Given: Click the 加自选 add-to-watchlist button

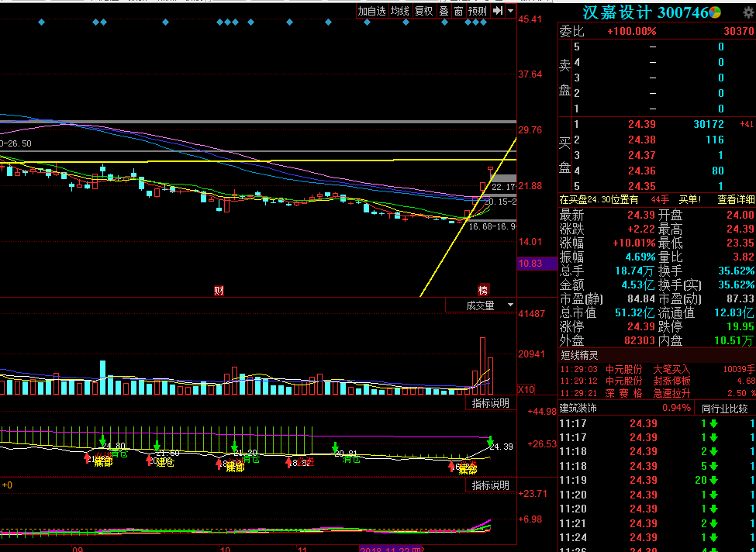Looking at the screenshot, I should (371, 11).
